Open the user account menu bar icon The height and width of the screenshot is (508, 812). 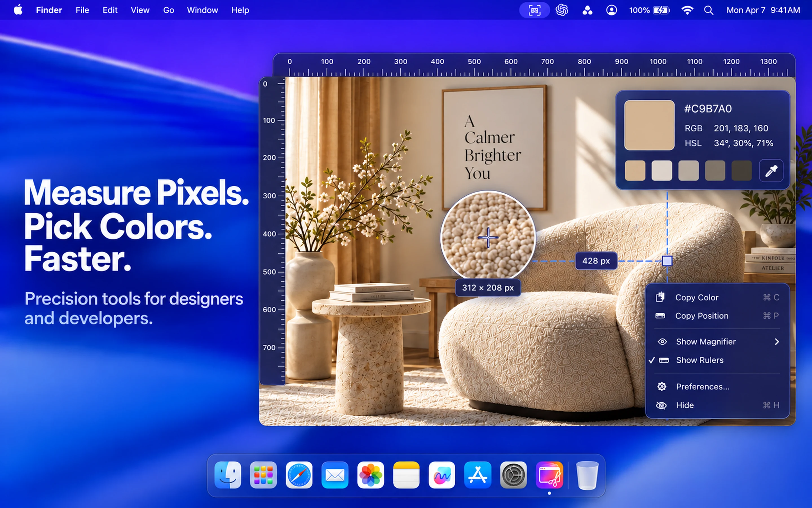[611, 10]
